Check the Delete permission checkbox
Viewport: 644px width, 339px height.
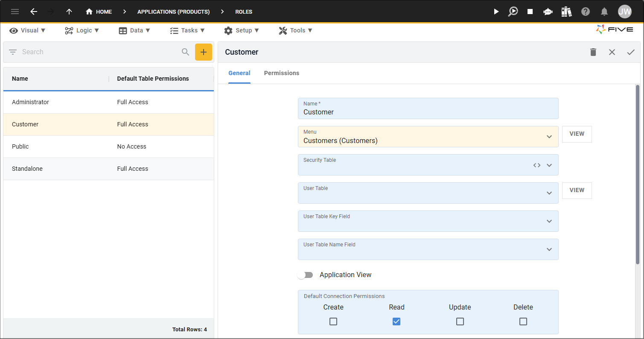(x=523, y=321)
